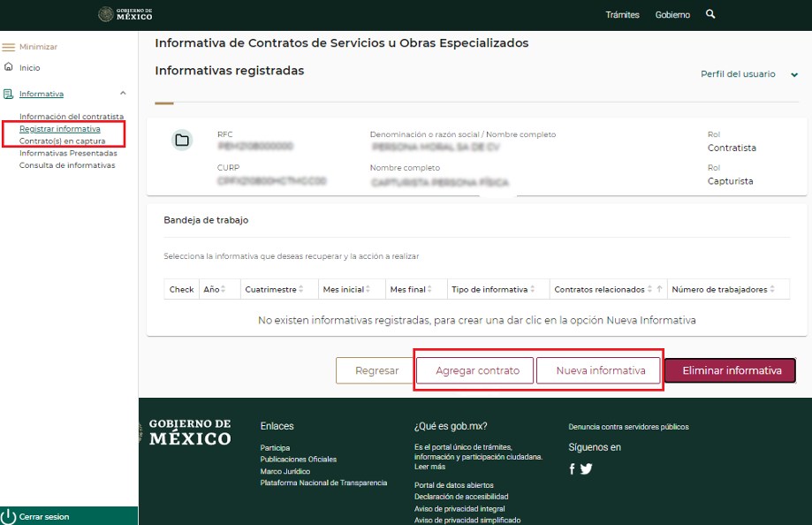Image resolution: width=812 pixels, height=525 pixels.
Task: Select the Gobierno menu item
Action: tap(672, 14)
